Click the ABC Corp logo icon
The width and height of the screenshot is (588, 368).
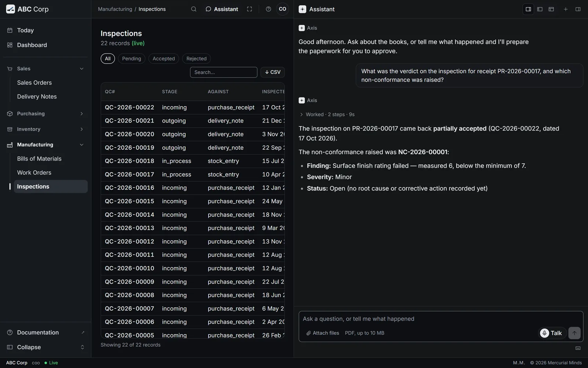pyautogui.click(x=10, y=9)
